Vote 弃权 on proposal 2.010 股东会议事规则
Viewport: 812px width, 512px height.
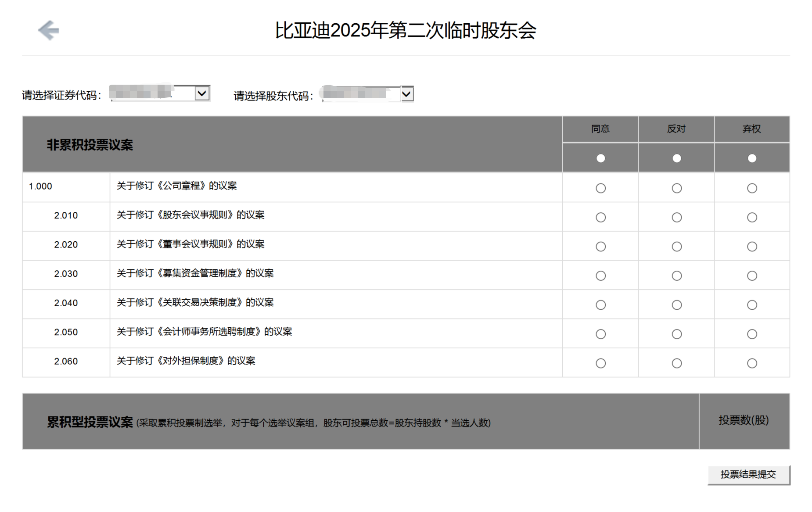[x=752, y=218]
